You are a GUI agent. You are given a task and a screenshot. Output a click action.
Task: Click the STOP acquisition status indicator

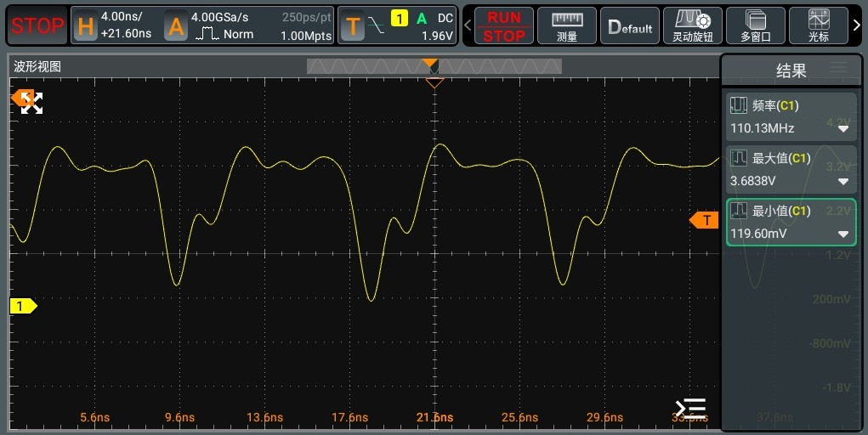coord(37,25)
